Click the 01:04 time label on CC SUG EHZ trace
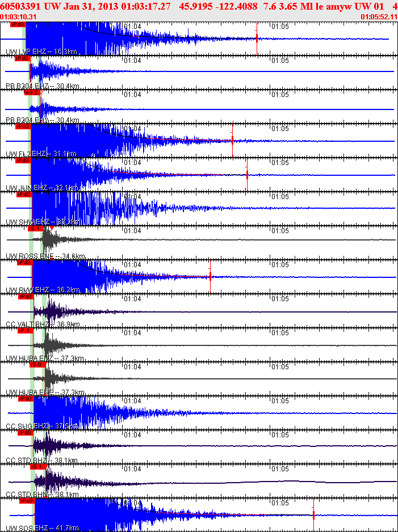398x532 pixels. (132, 400)
